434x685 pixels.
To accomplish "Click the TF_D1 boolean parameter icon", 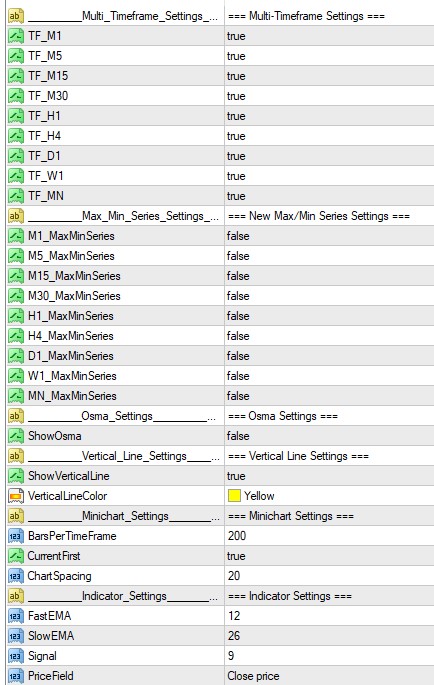I will (16, 156).
